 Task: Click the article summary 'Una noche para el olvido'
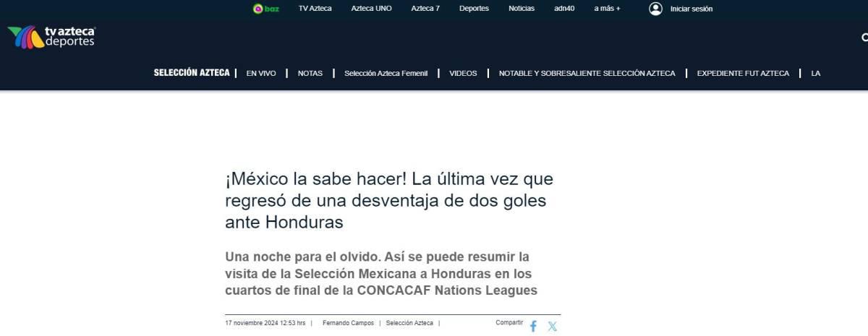382,274
